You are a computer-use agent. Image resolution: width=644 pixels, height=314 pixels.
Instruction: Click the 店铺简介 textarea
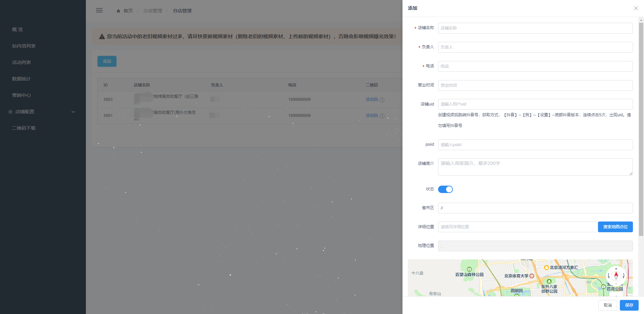tap(535, 167)
